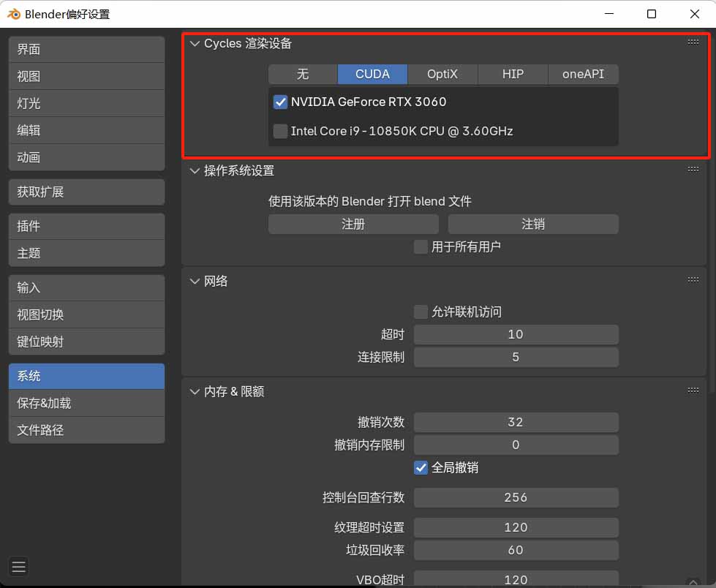
Task: Open the 界面 preferences section
Action: coord(87,49)
